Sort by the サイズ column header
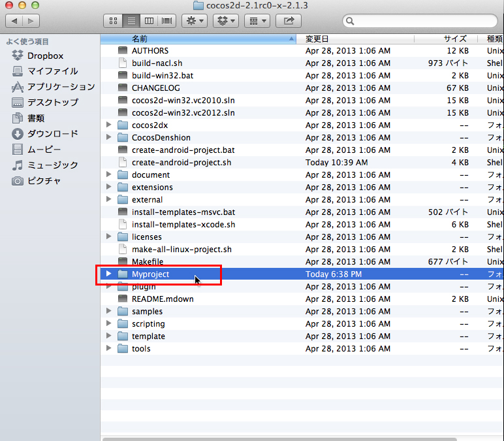The height and width of the screenshot is (441, 504). 446,39
